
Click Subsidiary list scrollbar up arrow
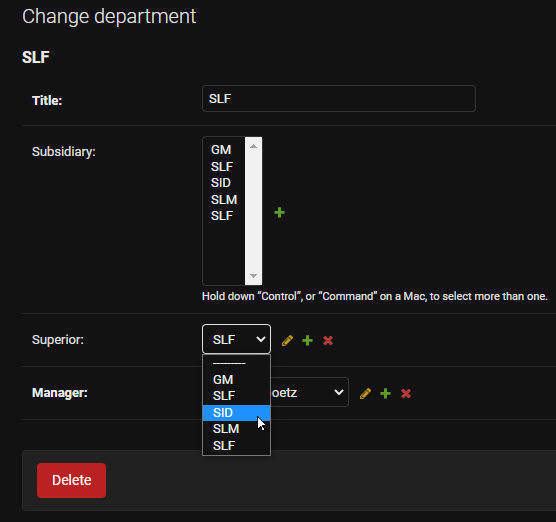coord(253,146)
